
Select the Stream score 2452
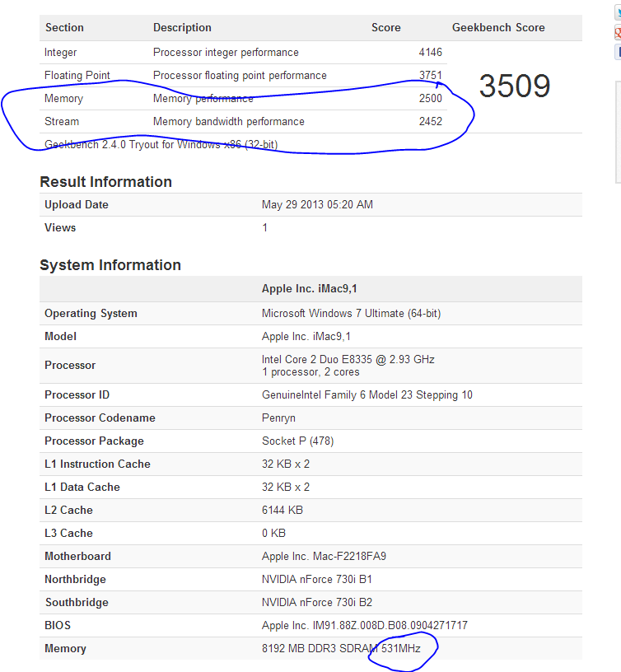pyautogui.click(x=430, y=122)
